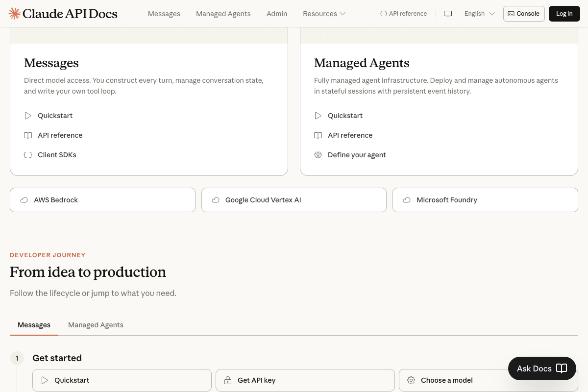The image size is (588, 392).
Task: Click gear icon beside Choose a model
Action: tap(411, 380)
